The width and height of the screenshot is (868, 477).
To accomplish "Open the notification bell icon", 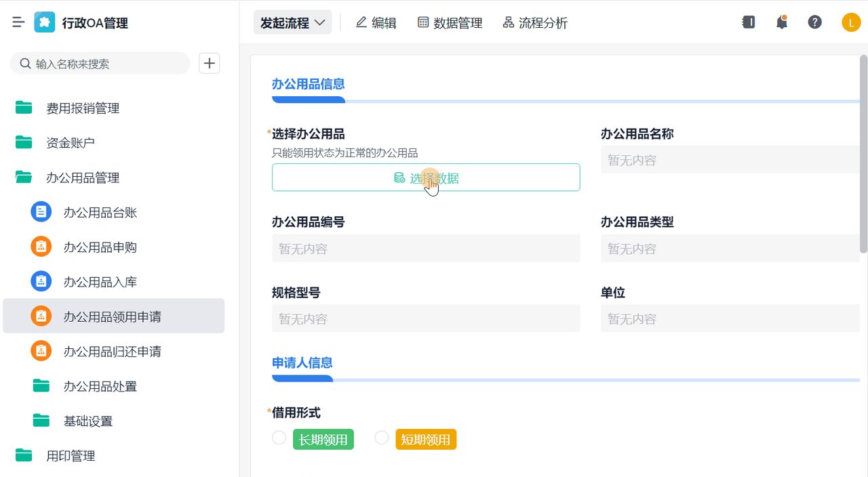I will point(781,22).
